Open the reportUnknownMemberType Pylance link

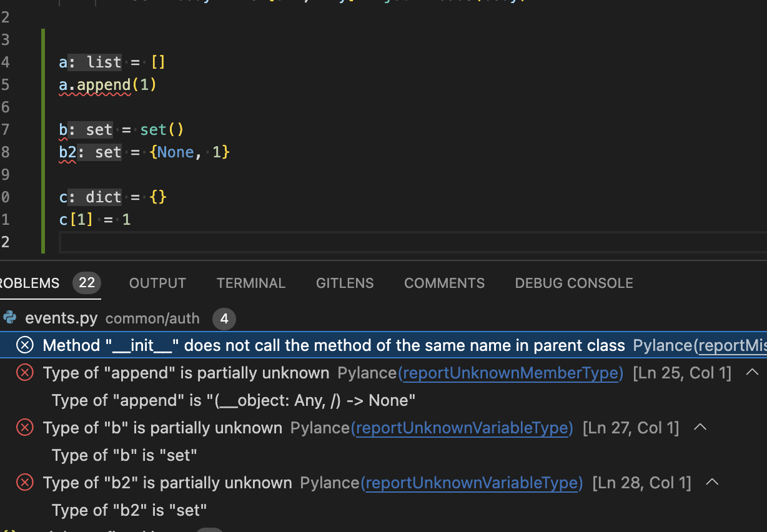coord(510,372)
